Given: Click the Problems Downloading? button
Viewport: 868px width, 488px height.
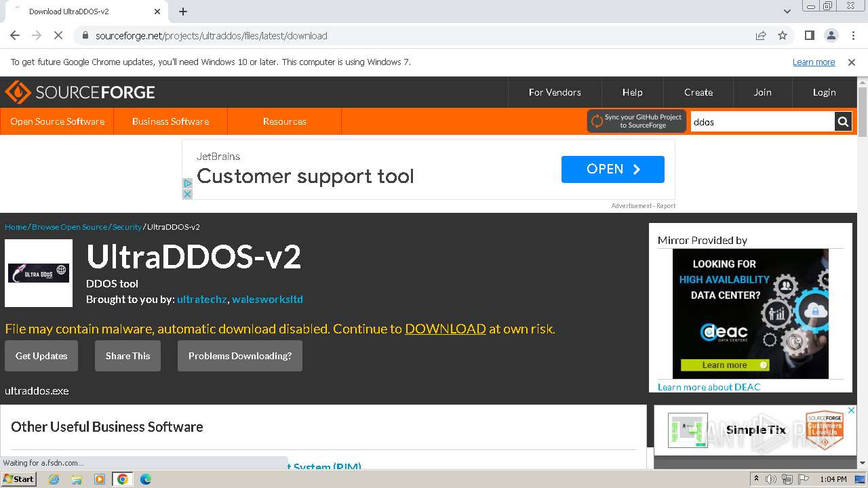Looking at the screenshot, I should point(240,356).
